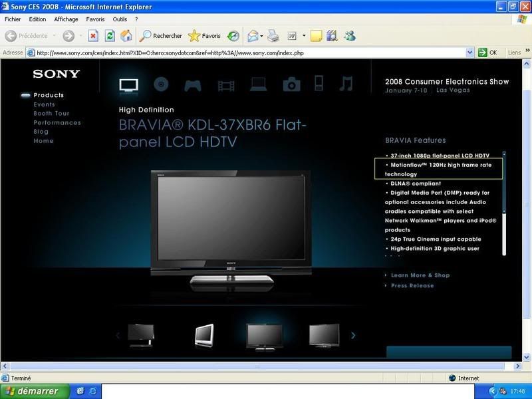Click previous arrow in product carousel
This screenshot has height=399, width=532.
(x=118, y=335)
